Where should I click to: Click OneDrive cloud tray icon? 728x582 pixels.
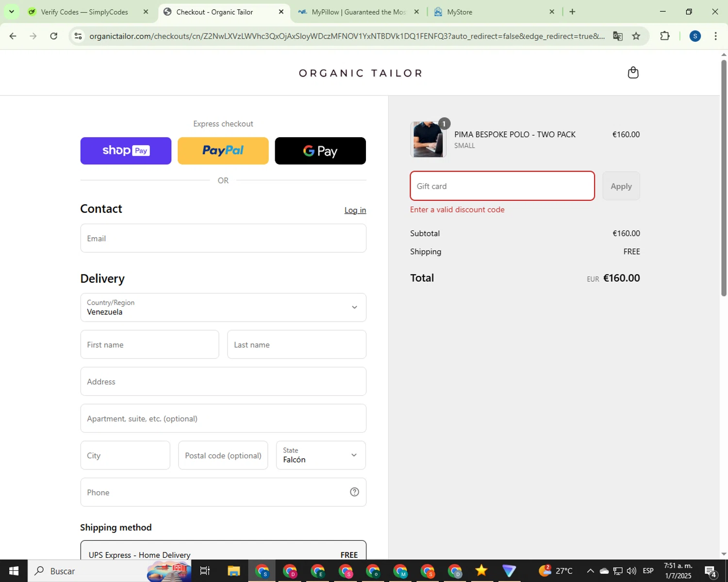[x=604, y=571]
